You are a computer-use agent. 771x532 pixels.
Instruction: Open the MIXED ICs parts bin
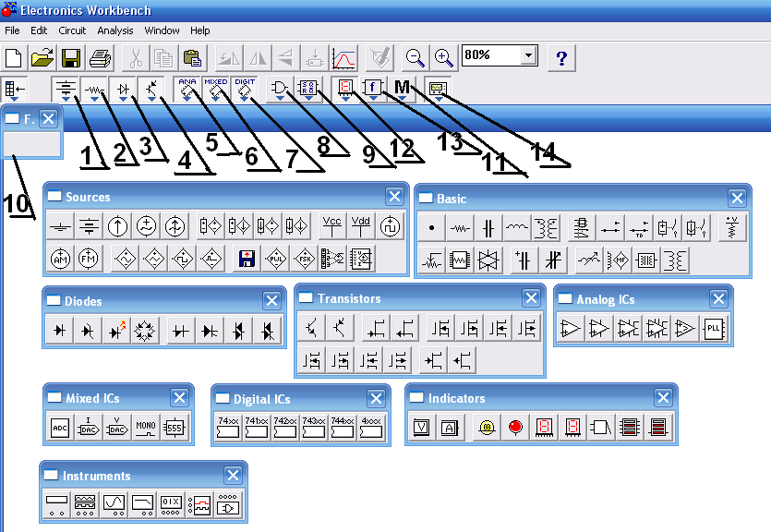(x=215, y=90)
